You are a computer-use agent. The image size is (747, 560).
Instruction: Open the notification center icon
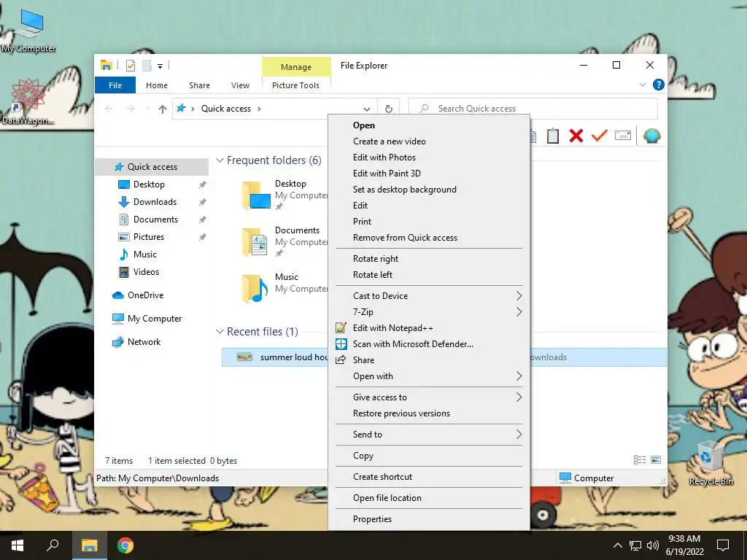(723, 545)
